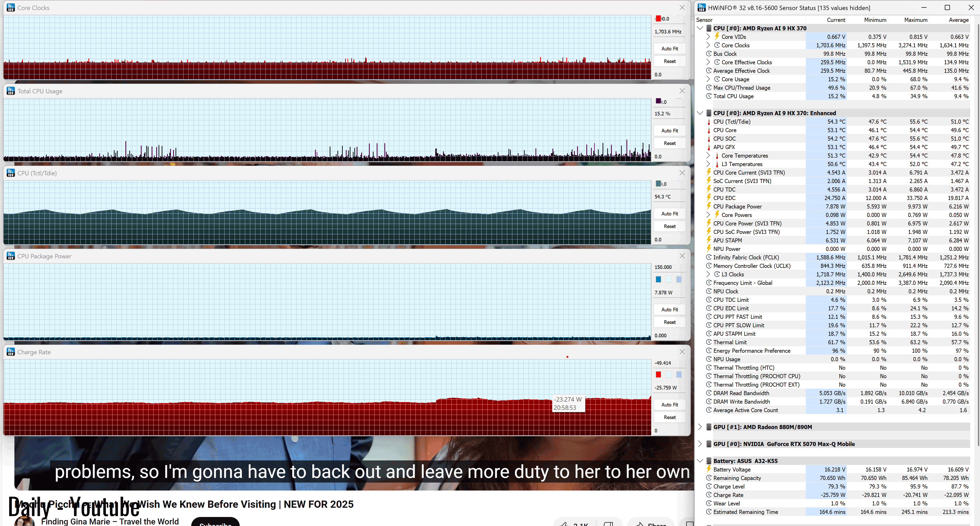This screenshot has height=526, width=980.
Task: Select the Wear Level battery row
Action: tap(837, 503)
